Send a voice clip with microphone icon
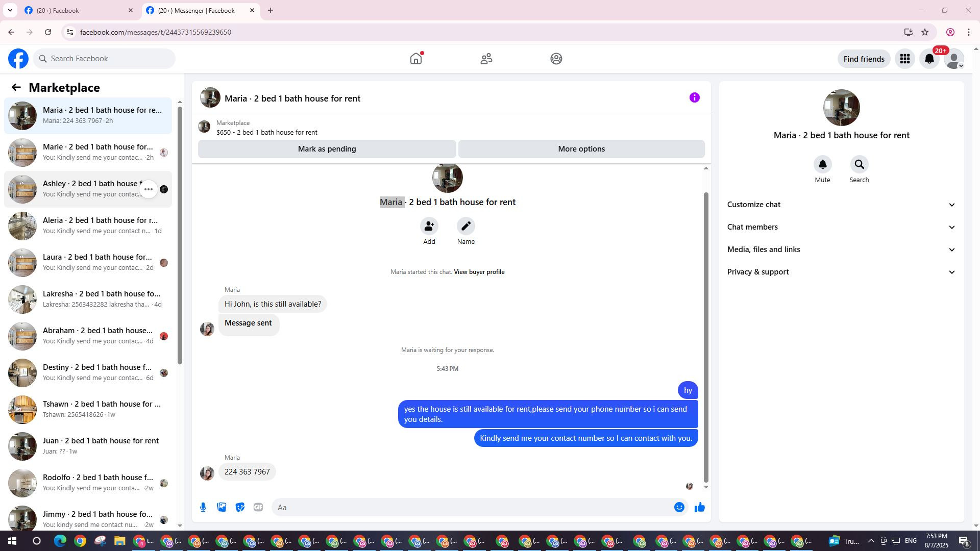This screenshot has width=980, height=551. 203,507
